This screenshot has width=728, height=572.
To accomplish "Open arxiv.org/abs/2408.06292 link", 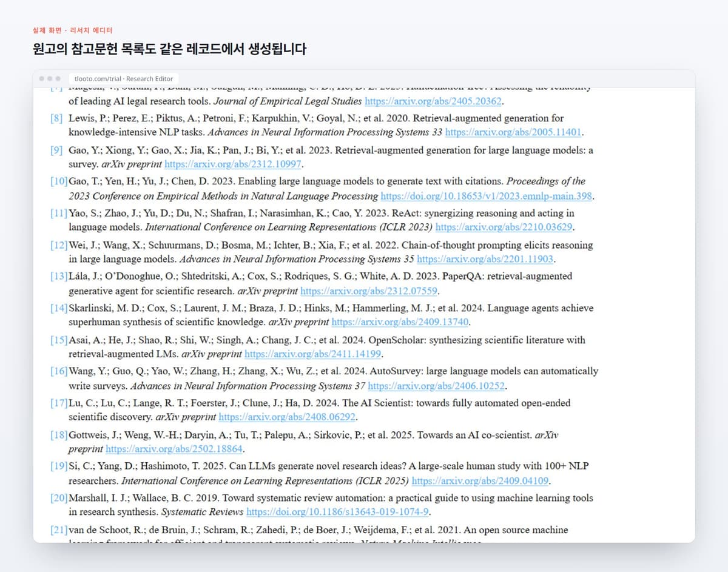I will coord(288,417).
